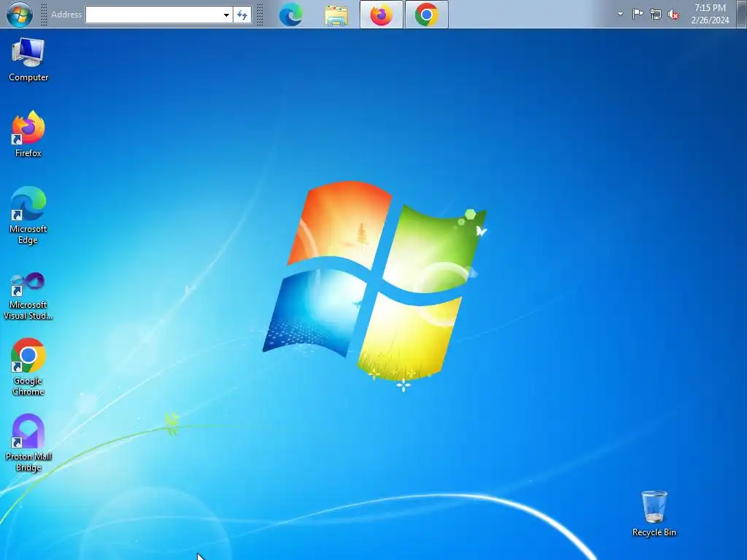Switch to Firefox in the taskbar

pyautogui.click(x=381, y=15)
